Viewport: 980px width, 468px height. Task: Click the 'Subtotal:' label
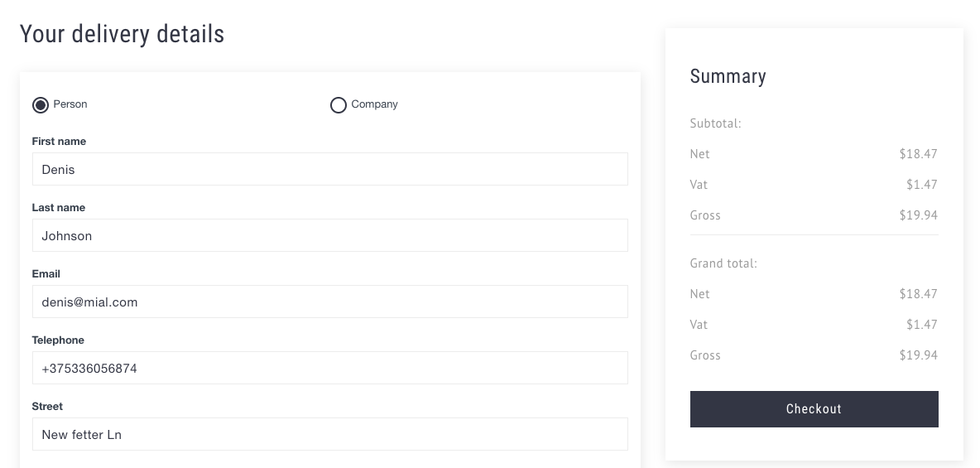(716, 123)
